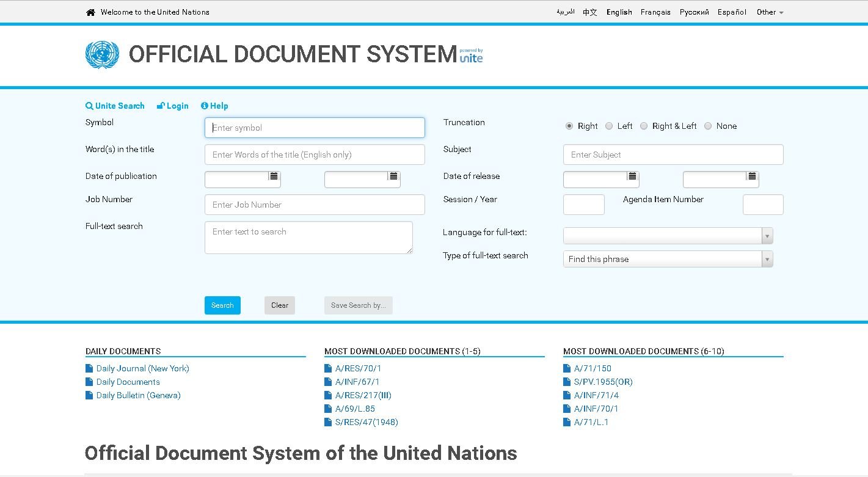Click document icon beside S/PV.1955(OR)
The height and width of the screenshot is (477, 868).
[567, 382]
